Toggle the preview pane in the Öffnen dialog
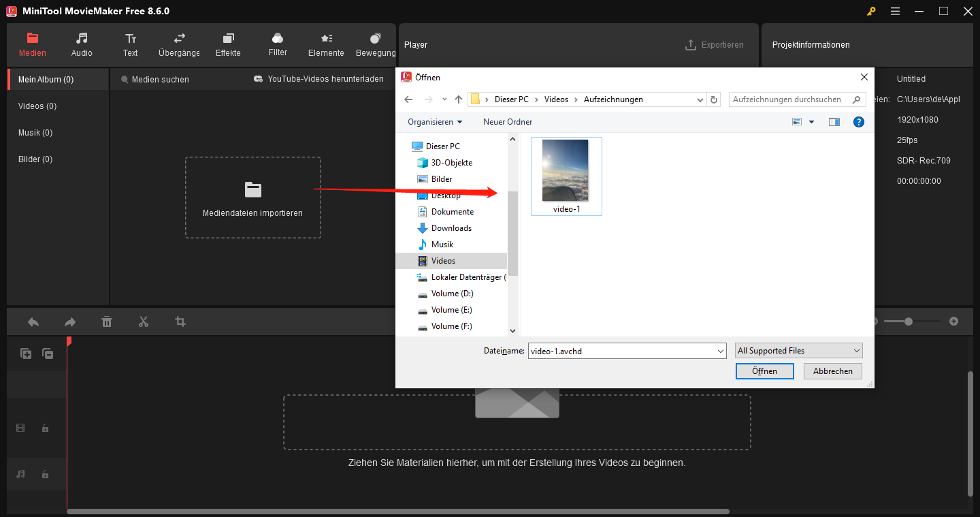 [x=834, y=121]
